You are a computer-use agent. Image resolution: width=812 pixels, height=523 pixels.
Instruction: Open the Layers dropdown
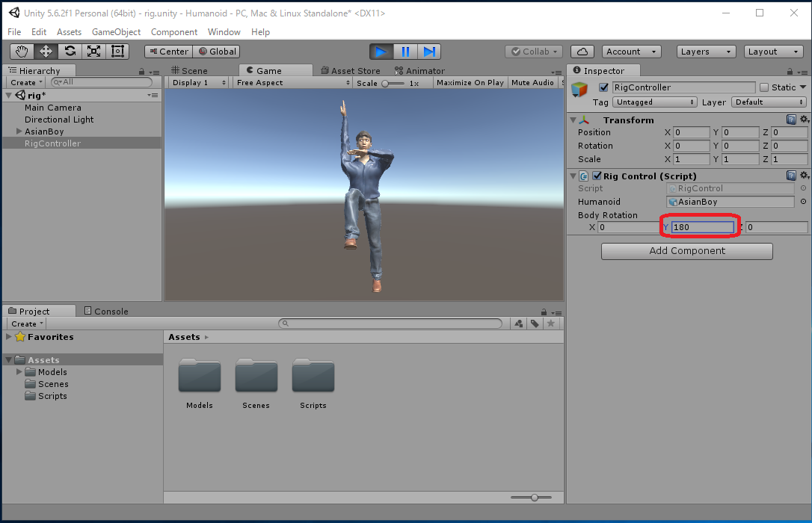point(705,52)
